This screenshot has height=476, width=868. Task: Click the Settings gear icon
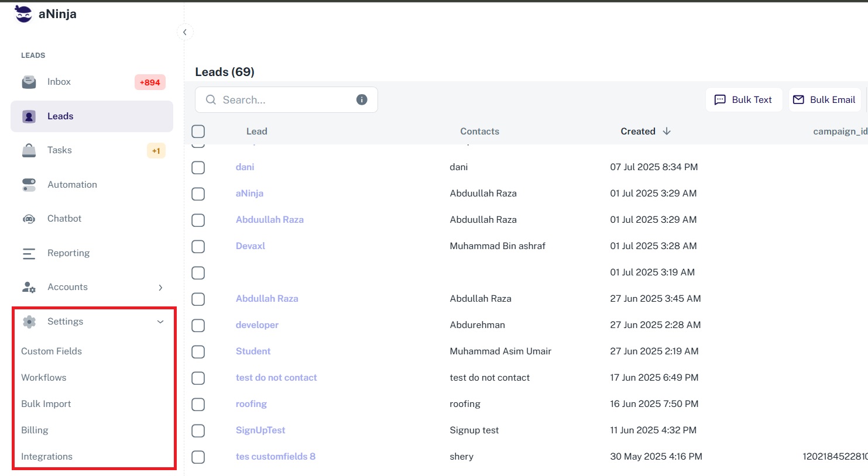[29, 322]
